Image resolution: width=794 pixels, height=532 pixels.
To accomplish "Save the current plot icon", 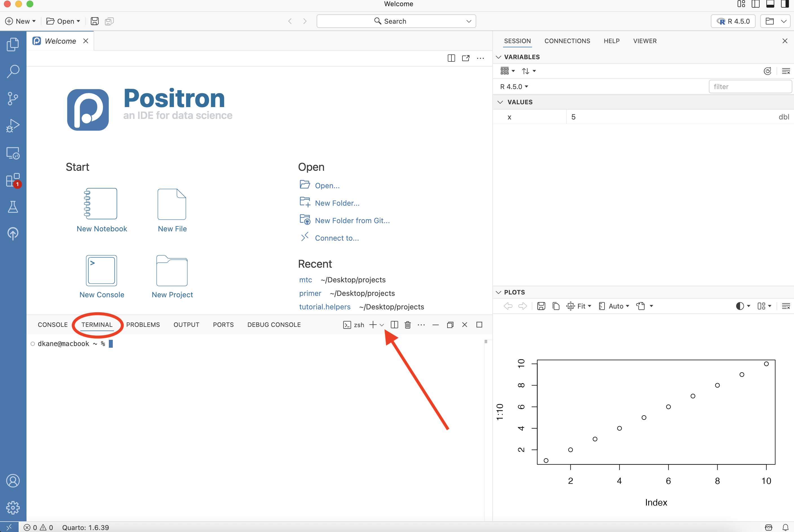I will pos(541,306).
